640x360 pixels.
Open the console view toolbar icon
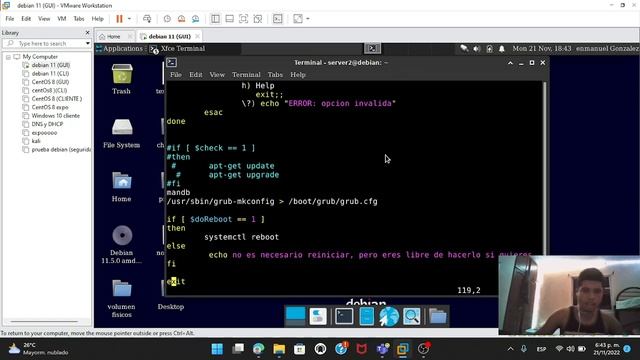[x=278, y=19]
